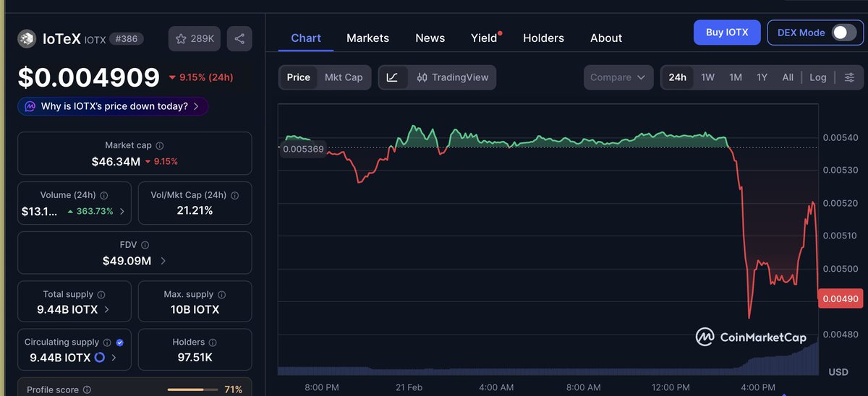Open the Holders tab
The width and height of the screenshot is (868, 396).
[x=543, y=38]
